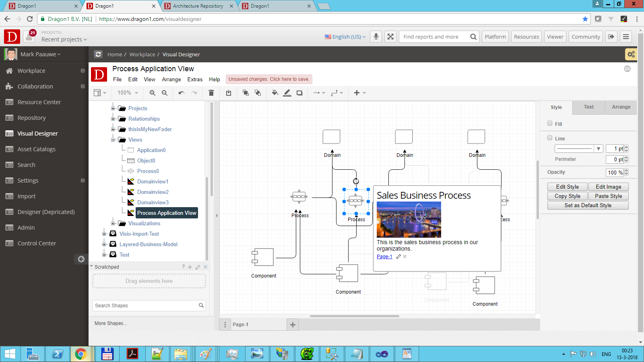
Task: Open the 100% zoom level dropdown
Action: click(x=128, y=93)
